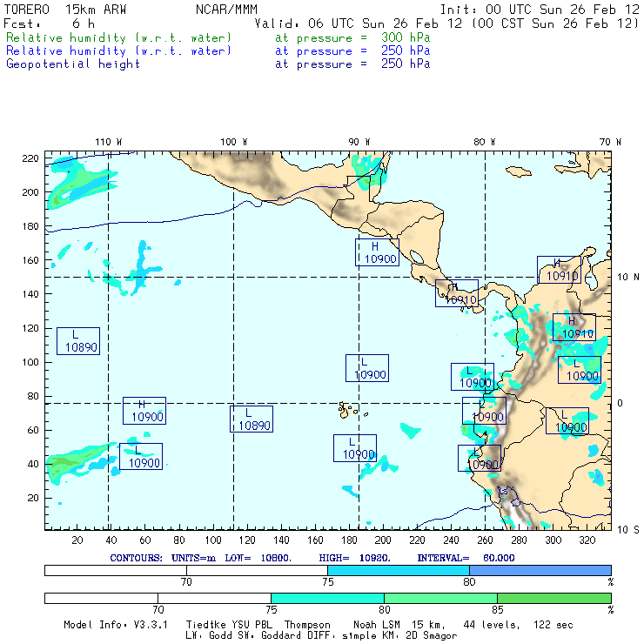Click the '100 W' longitude label
Screen dimensions: 644x644
pyautogui.click(x=234, y=142)
